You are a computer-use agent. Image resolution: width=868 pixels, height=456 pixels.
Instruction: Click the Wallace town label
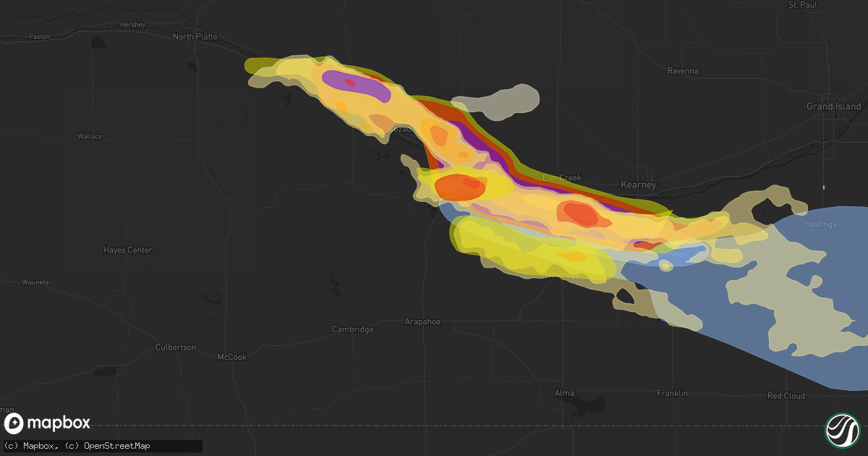pyautogui.click(x=90, y=136)
